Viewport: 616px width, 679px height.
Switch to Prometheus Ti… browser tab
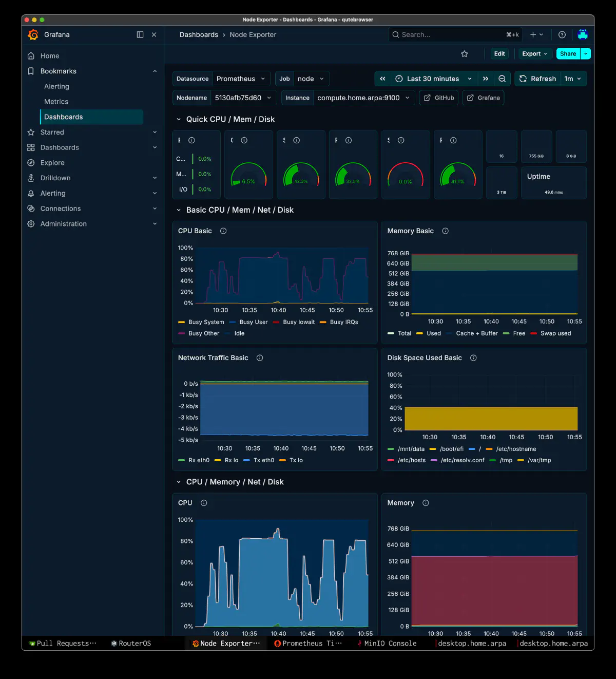click(x=309, y=644)
